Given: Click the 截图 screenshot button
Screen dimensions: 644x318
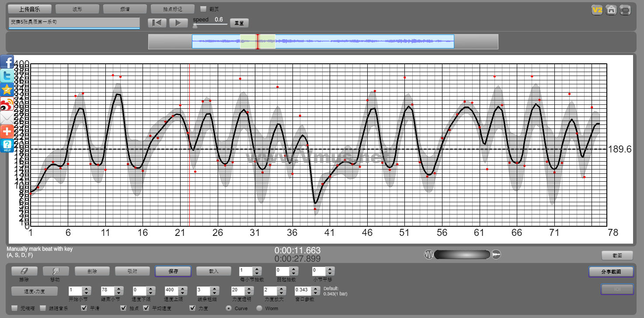Looking at the screenshot, I should coord(617,256).
